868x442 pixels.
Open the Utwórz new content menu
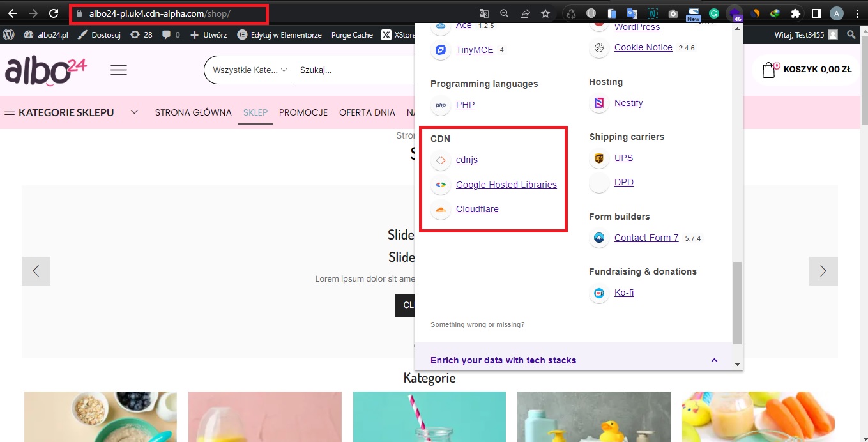point(209,35)
